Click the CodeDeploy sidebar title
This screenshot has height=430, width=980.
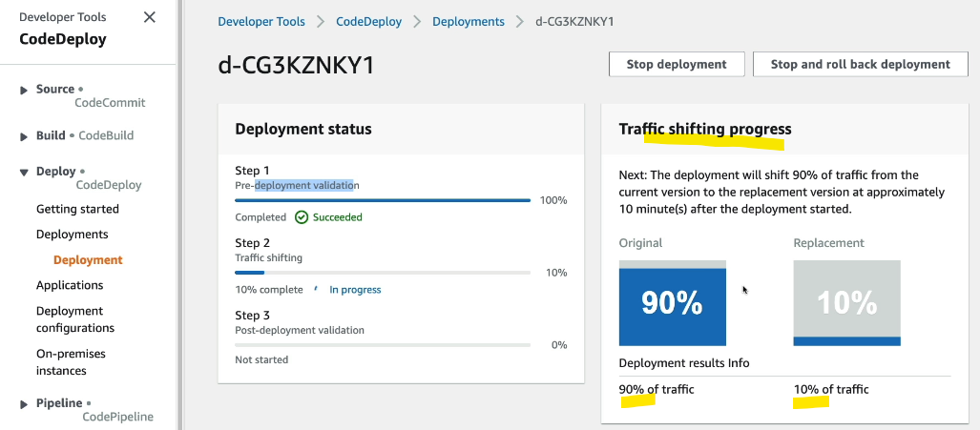tap(63, 39)
